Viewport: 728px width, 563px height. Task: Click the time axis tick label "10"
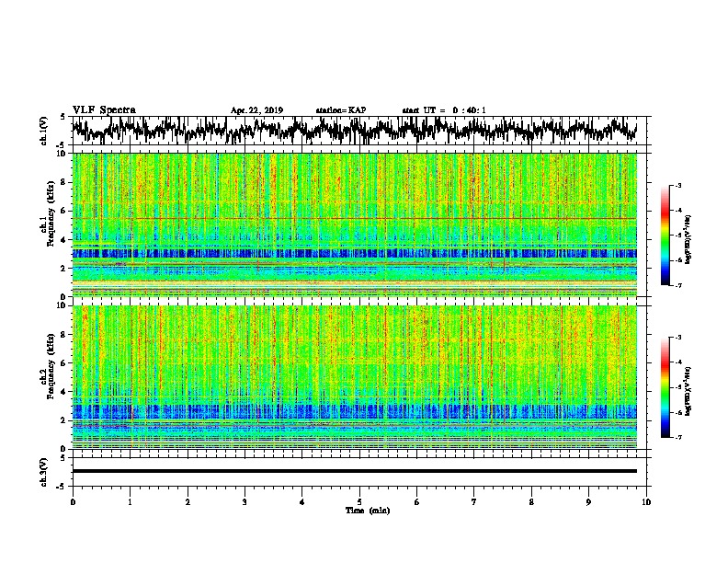pyautogui.click(x=646, y=502)
